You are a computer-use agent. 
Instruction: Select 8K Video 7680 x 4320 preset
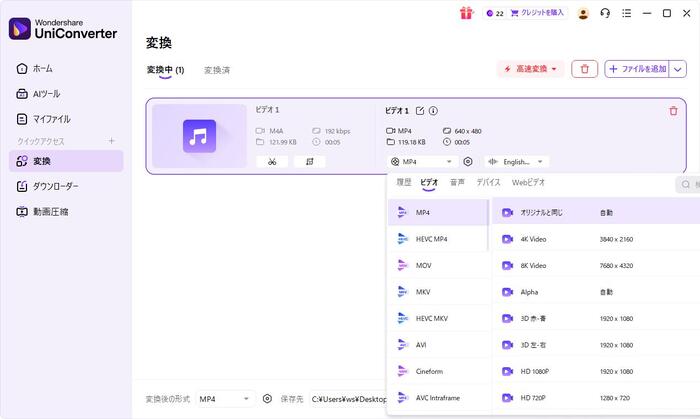pos(596,266)
